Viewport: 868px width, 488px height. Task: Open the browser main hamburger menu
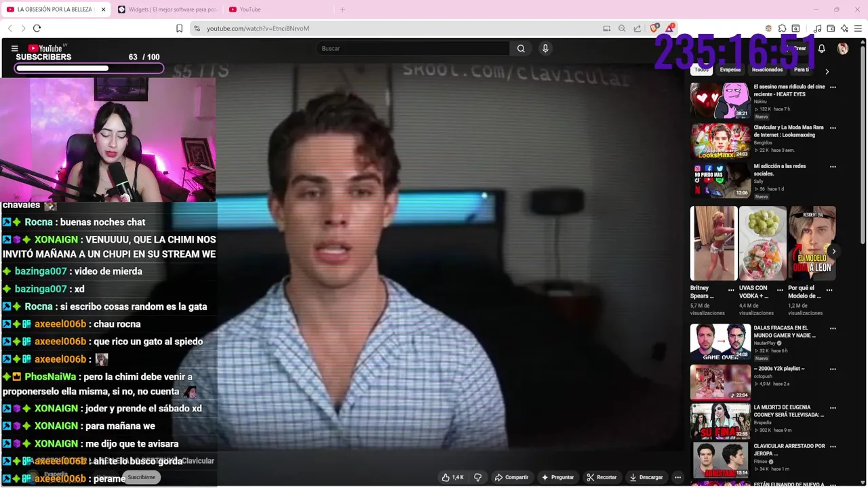[x=858, y=28]
